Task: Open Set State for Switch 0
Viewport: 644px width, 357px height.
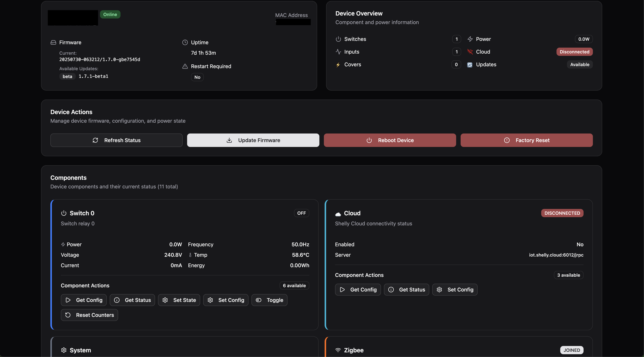Action: point(179,300)
